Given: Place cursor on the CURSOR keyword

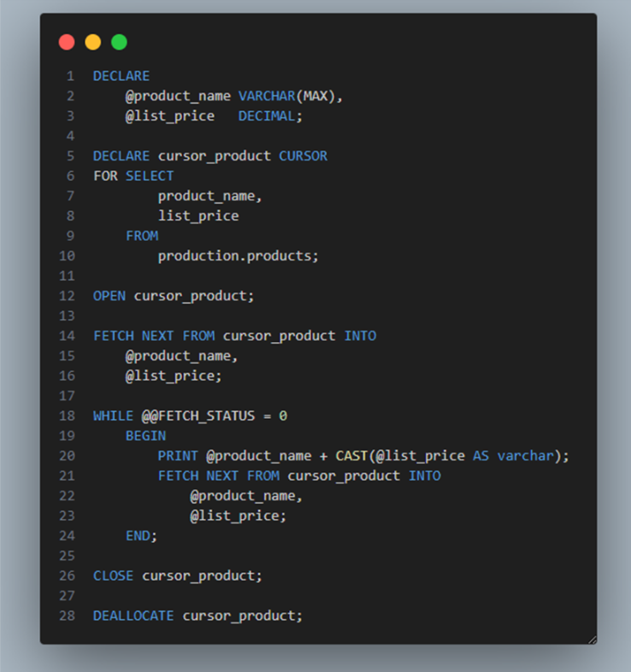Looking at the screenshot, I should click(x=303, y=156).
